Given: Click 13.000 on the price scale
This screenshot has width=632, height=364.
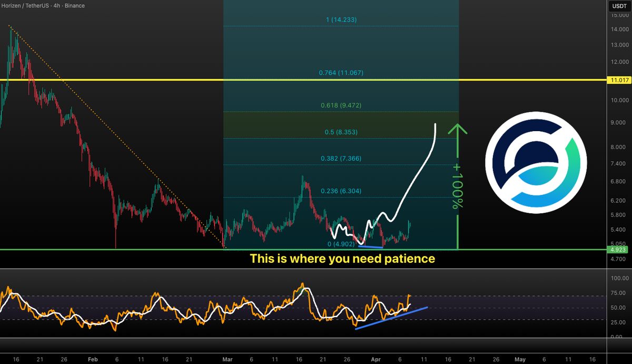Looking at the screenshot, I should (x=619, y=45).
